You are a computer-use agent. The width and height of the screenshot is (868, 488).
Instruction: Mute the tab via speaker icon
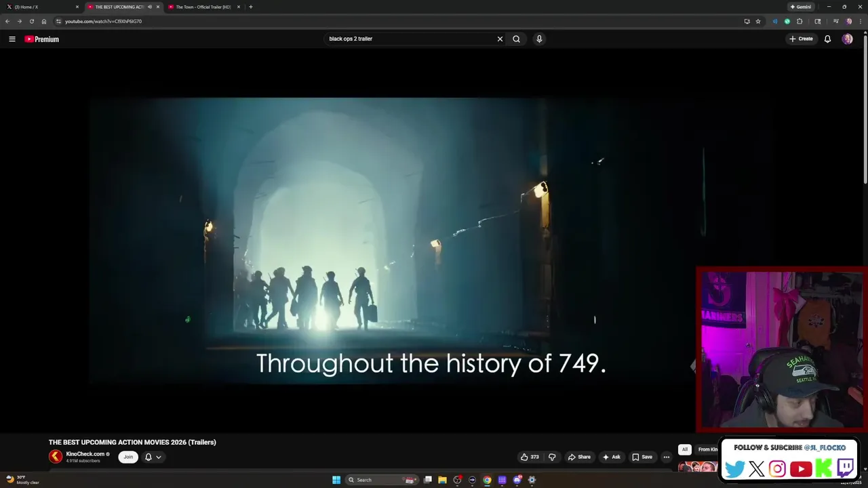[150, 7]
